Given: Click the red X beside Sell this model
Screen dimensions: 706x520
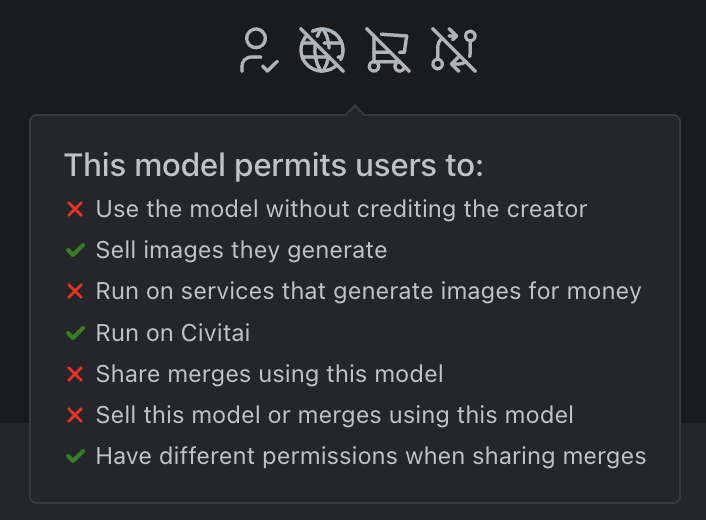Looking at the screenshot, I should (x=75, y=415).
